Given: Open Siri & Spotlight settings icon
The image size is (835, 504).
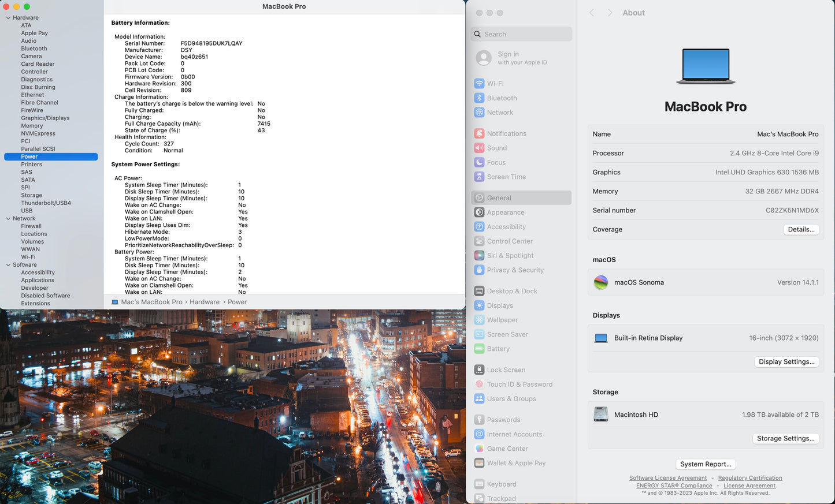Looking at the screenshot, I should tap(479, 256).
